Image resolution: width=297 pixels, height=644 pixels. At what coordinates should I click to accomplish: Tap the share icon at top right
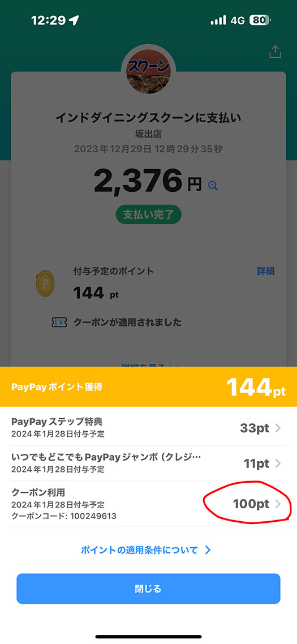tap(275, 51)
